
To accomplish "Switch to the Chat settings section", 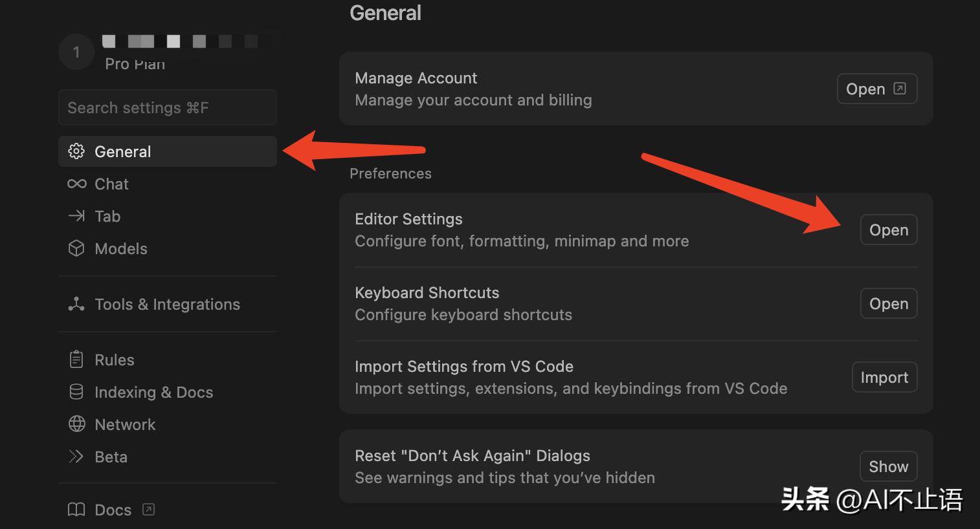I will 111,184.
